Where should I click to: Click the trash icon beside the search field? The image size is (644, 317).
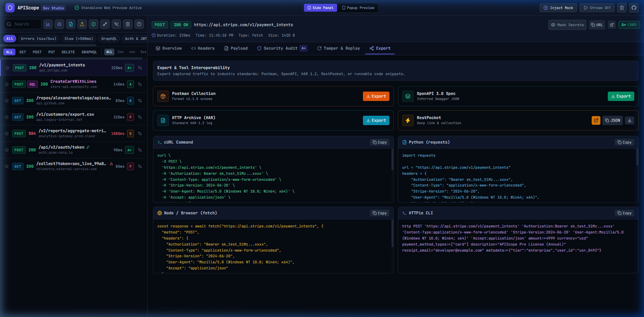(x=128, y=24)
